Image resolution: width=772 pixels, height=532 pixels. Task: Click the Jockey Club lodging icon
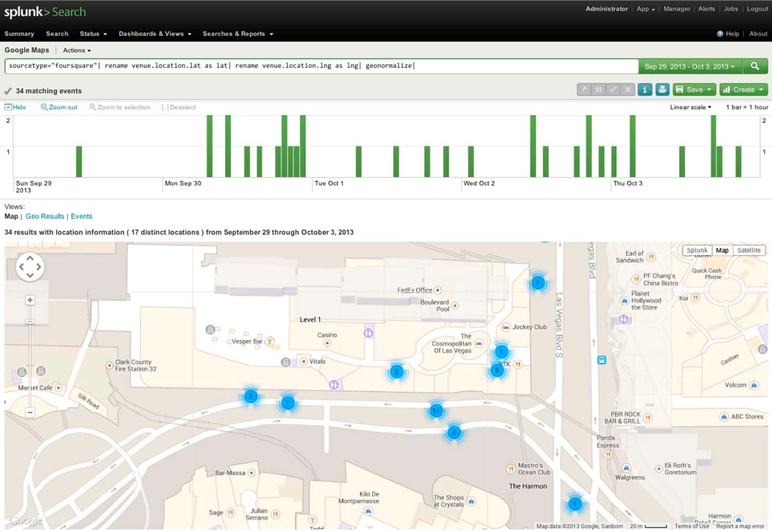505,327
